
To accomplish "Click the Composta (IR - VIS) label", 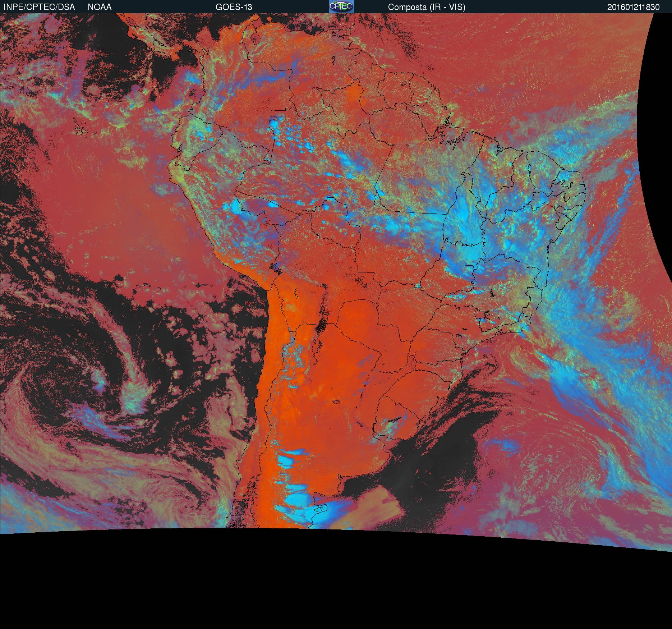I will point(427,7).
